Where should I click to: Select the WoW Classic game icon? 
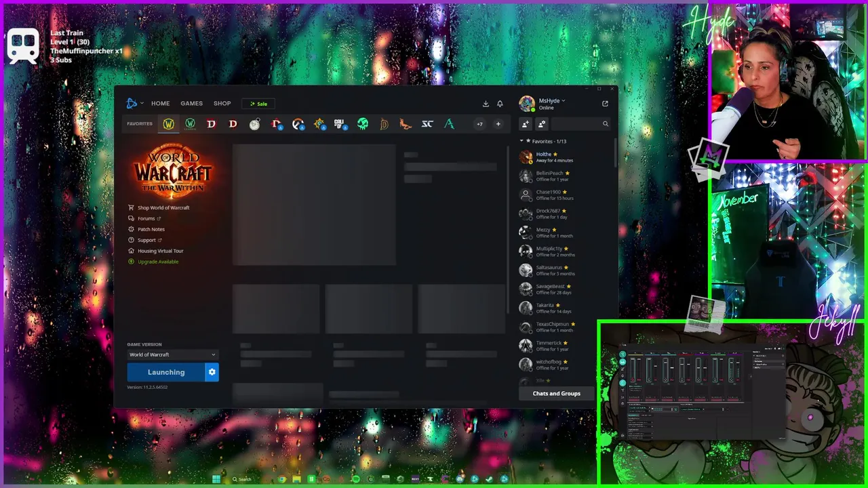pyautogui.click(x=191, y=124)
